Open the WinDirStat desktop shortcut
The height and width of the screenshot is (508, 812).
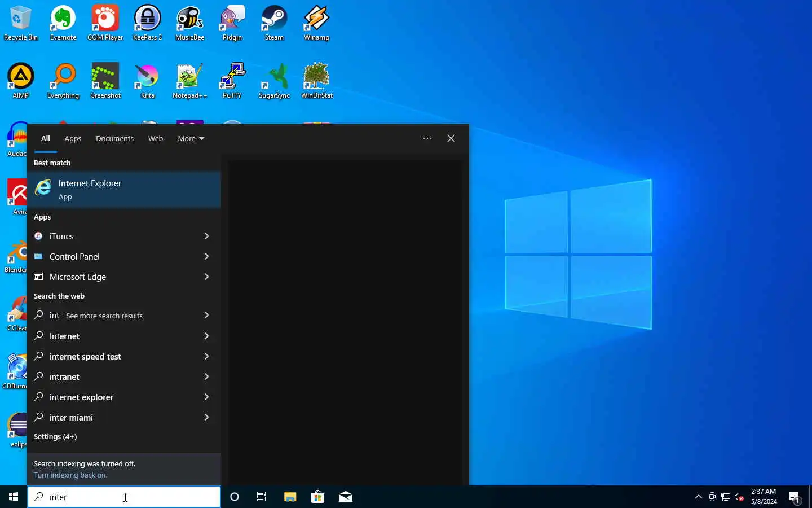pos(317,81)
